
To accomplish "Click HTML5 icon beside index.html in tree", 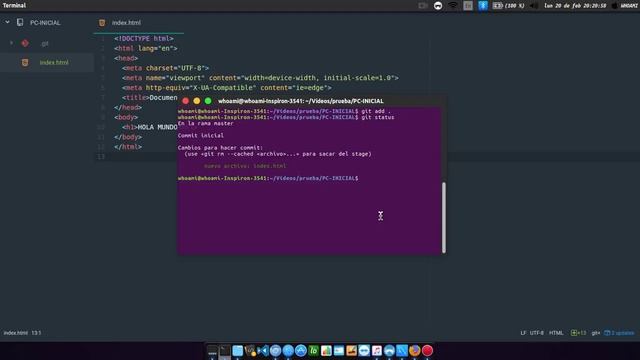I will coord(25,62).
